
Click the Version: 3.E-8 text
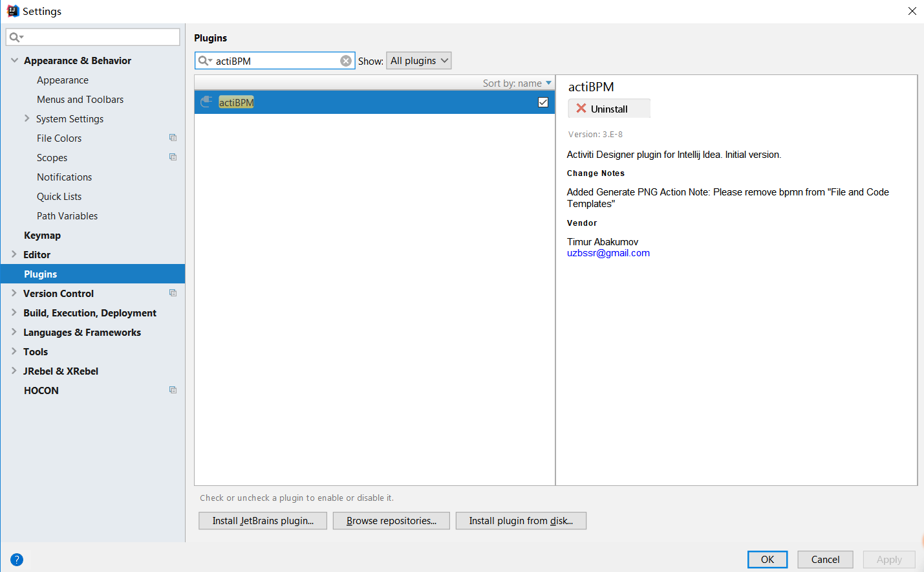596,135
